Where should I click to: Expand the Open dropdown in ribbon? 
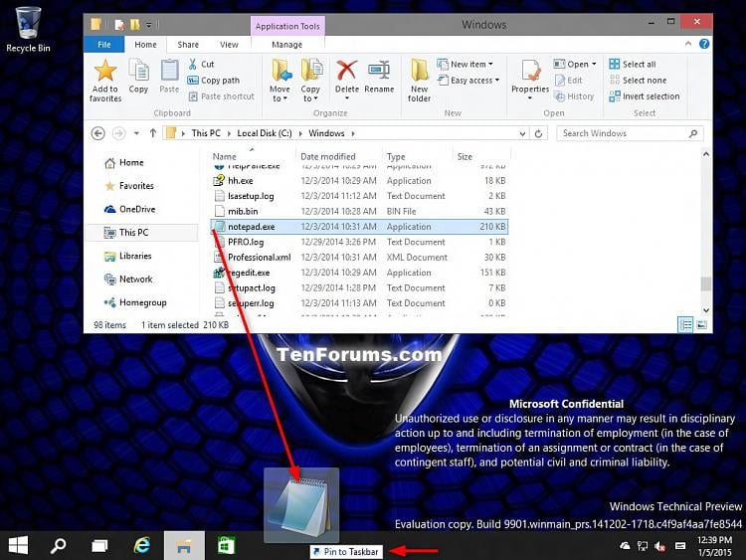tap(594, 64)
